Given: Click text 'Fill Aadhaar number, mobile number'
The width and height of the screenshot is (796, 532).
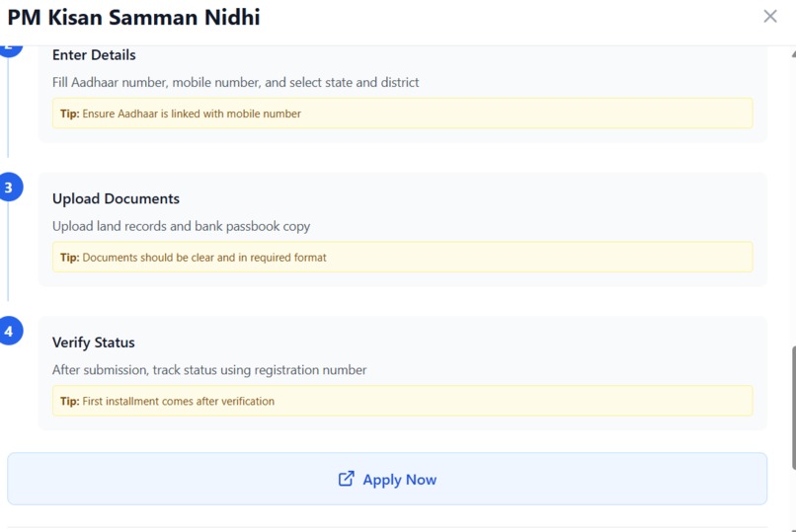Looking at the screenshot, I should click(155, 82).
